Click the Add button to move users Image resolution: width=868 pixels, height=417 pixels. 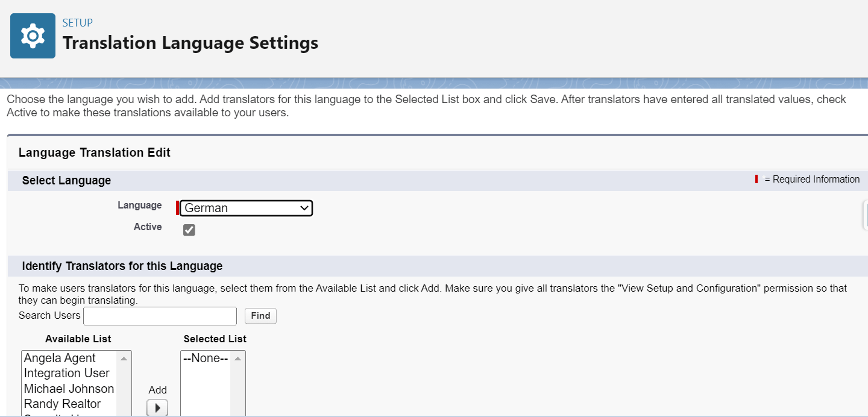coord(157,407)
